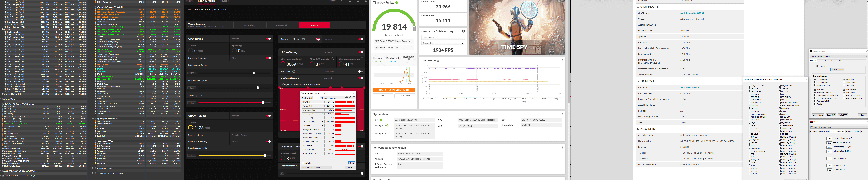Open the Fan Speed (RPM) sensor dropdown
868x180 pixels.
(313, 122)
